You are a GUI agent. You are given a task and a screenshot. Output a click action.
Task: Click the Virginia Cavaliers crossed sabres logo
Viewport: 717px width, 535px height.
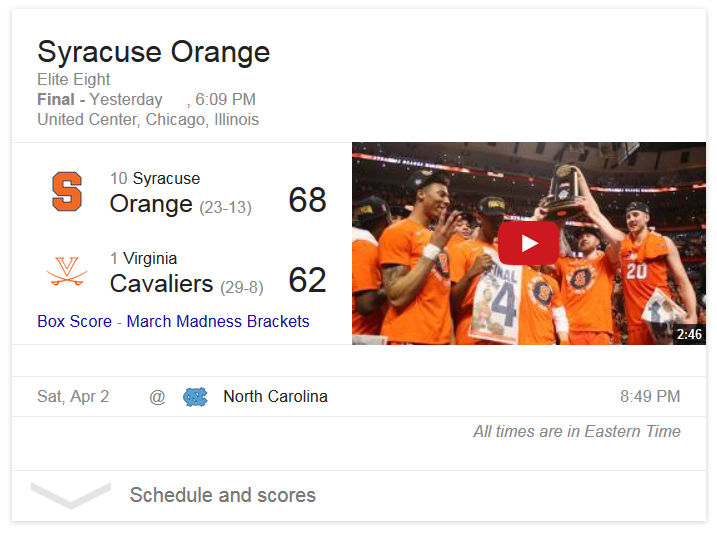(x=67, y=272)
